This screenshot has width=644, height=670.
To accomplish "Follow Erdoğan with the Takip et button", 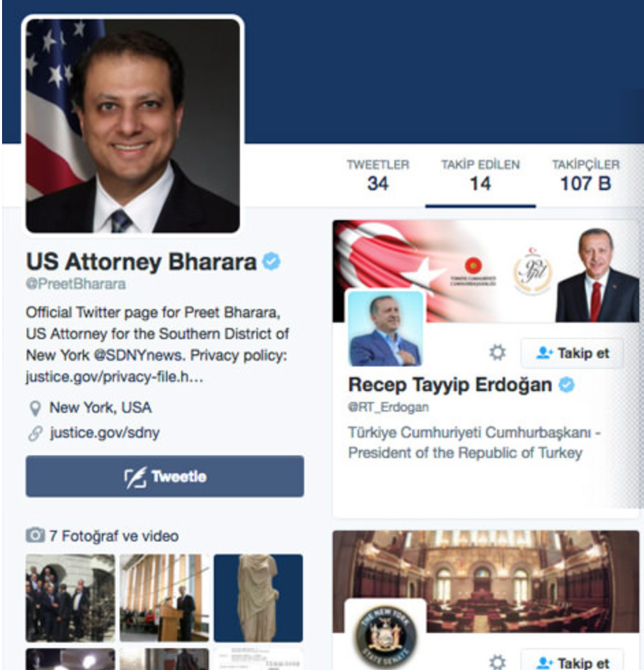I will [x=572, y=353].
